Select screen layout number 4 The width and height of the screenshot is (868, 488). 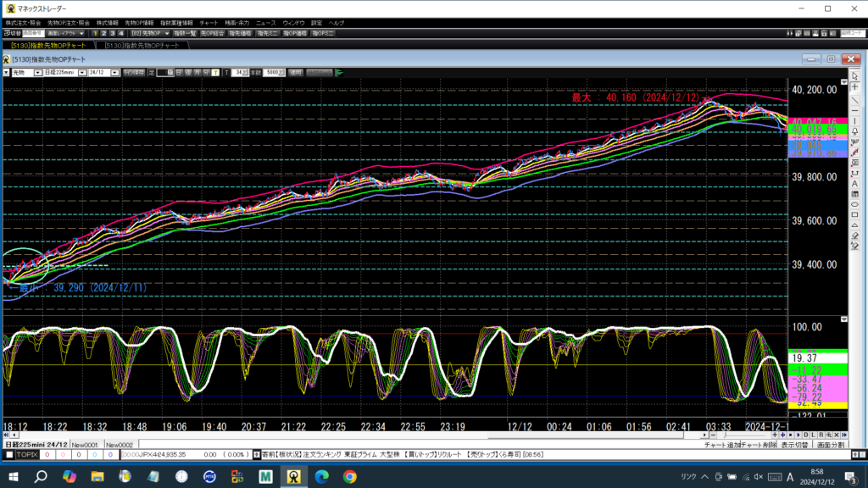point(121,33)
